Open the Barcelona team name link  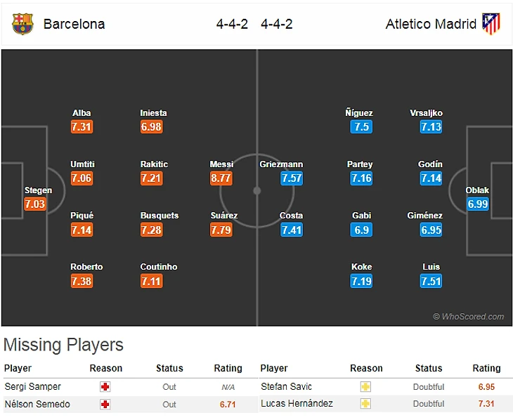click(74, 24)
